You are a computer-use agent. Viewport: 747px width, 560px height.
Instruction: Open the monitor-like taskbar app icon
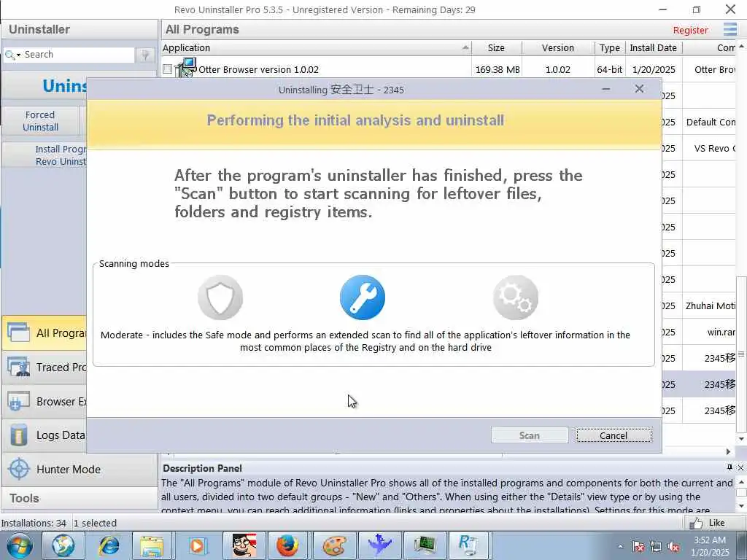click(x=424, y=545)
